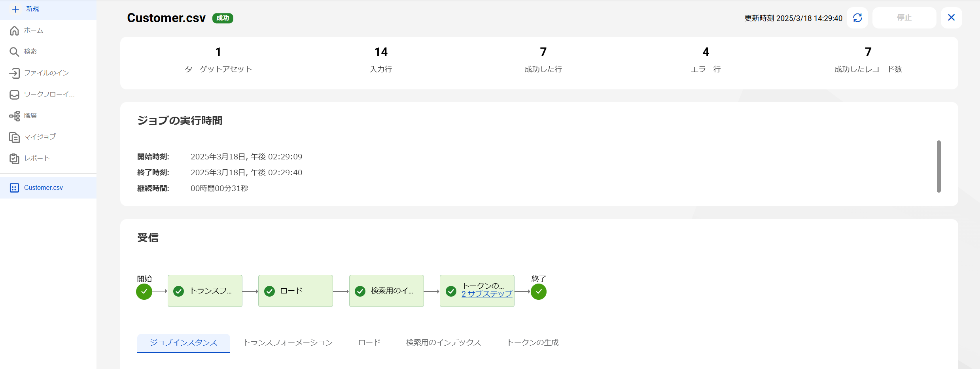980x369 pixels.
Task: Select the マイジョブ icon
Action: [14, 137]
